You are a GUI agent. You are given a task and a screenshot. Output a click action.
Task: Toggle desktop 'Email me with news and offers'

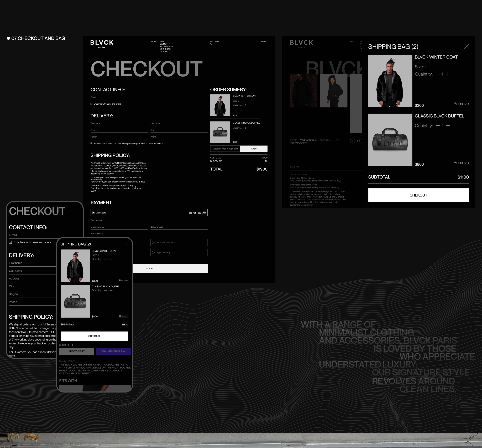click(x=92, y=104)
